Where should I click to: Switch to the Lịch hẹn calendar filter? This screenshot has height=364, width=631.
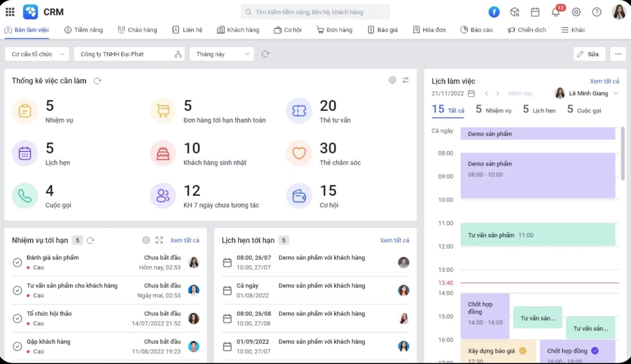(x=539, y=110)
